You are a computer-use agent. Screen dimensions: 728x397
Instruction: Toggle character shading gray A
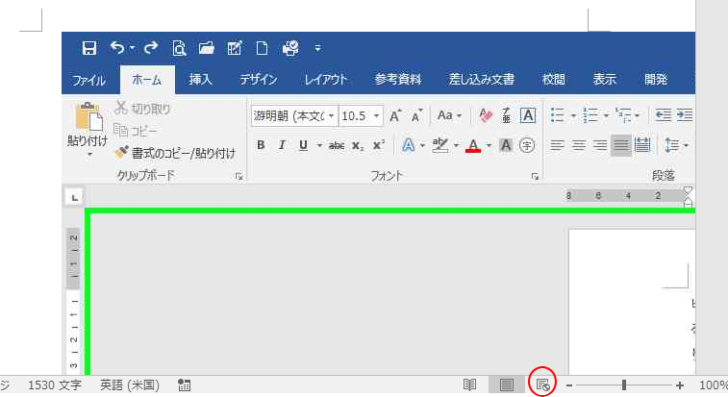(x=506, y=145)
